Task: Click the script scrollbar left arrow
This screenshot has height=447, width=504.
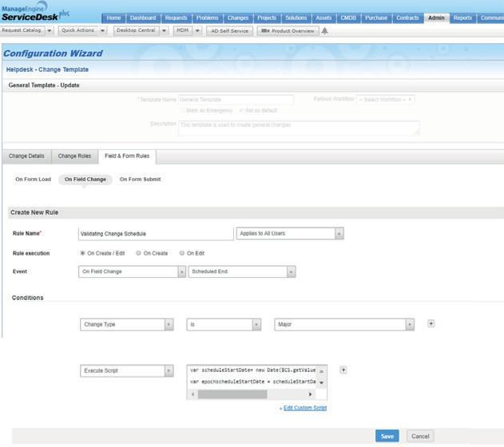Action: click(x=192, y=394)
